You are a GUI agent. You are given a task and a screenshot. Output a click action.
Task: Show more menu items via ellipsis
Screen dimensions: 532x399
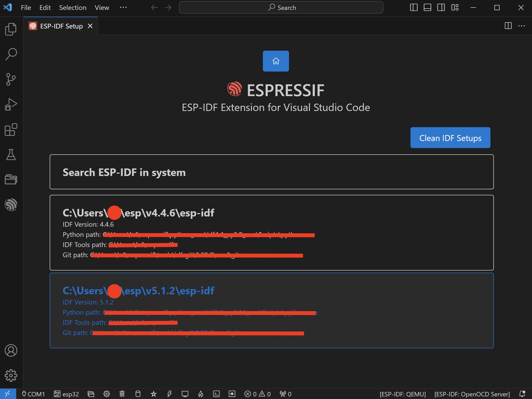click(x=123, y=8)
